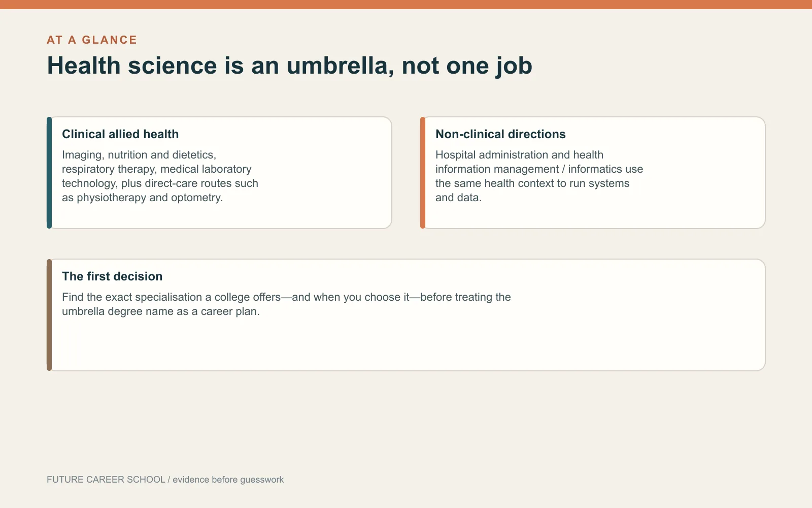The height and width of the screenshot is (508, 812).
Task: Select the paragraph starting 'Hospital administration and health'
Action: click(539, 176)
